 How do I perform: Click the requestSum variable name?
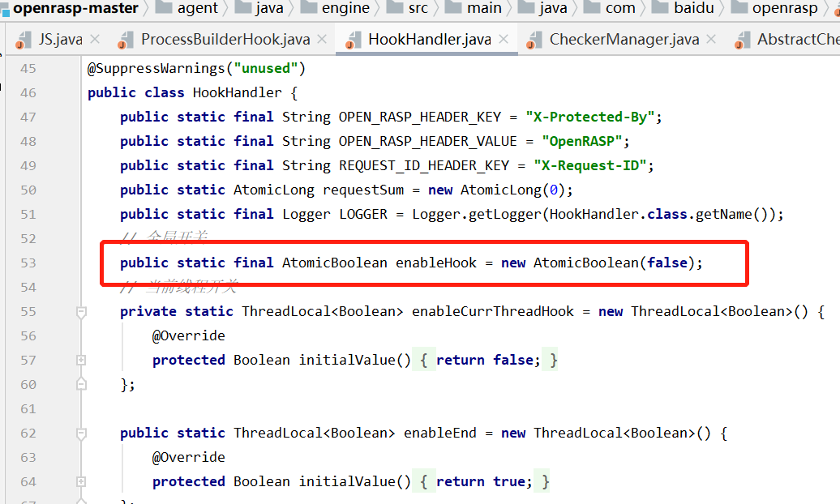[363, 190]
